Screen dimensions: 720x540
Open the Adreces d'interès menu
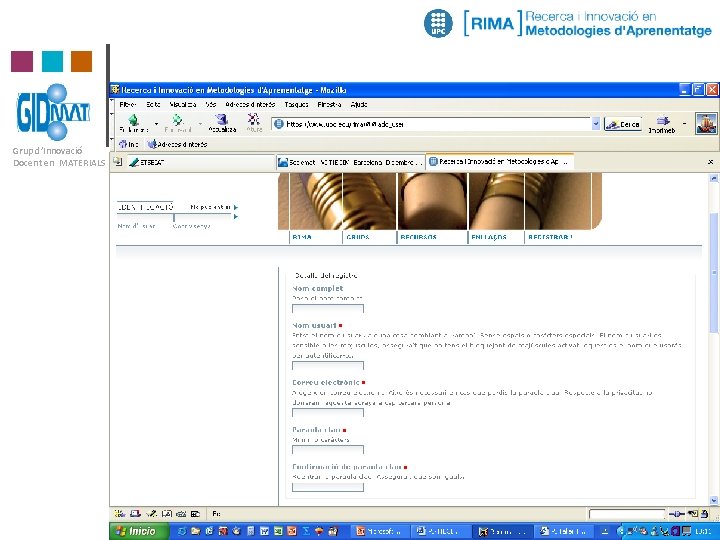point(250,104)
